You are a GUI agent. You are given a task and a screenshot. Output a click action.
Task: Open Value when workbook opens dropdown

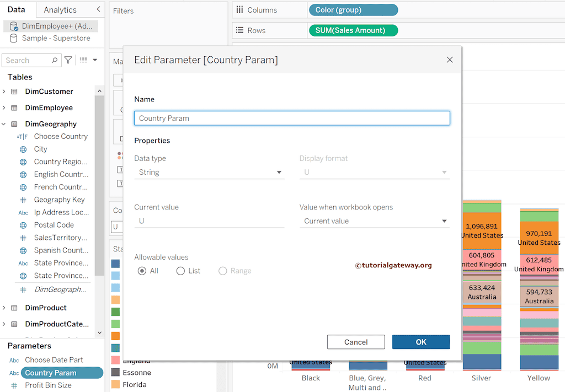(x=375, y=221)
